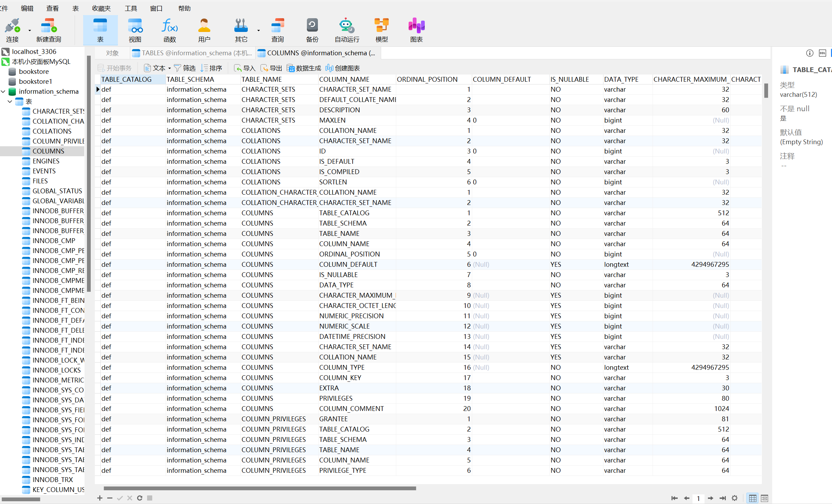Click the page number field
Image resolution: width=832 pixels, height=504 pixels.
(x=698, y=498)
